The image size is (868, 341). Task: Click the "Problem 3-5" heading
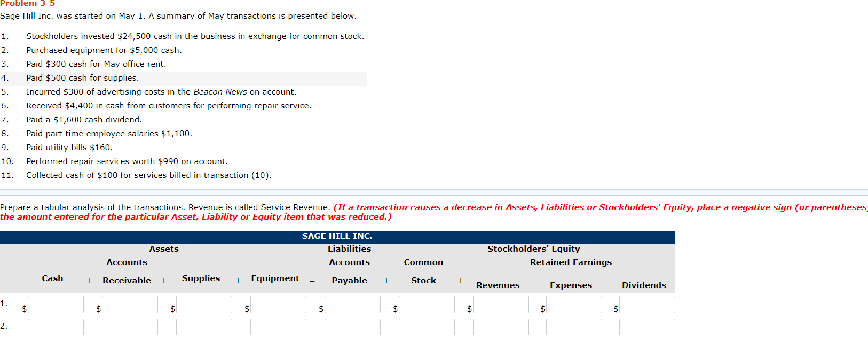tap(27, 3)
